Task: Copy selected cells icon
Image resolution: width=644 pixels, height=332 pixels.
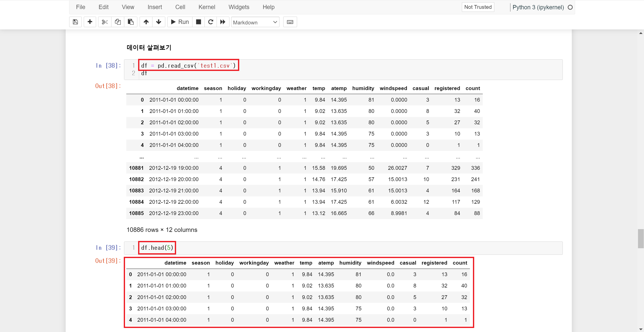Action: 117,22
